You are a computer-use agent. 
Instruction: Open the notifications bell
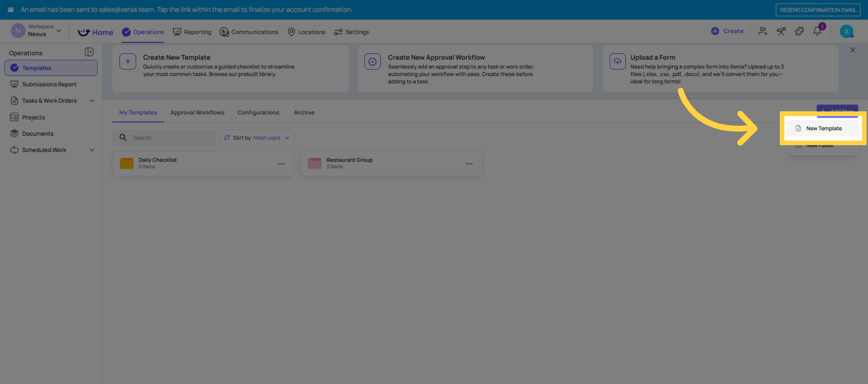coord(817,31)
